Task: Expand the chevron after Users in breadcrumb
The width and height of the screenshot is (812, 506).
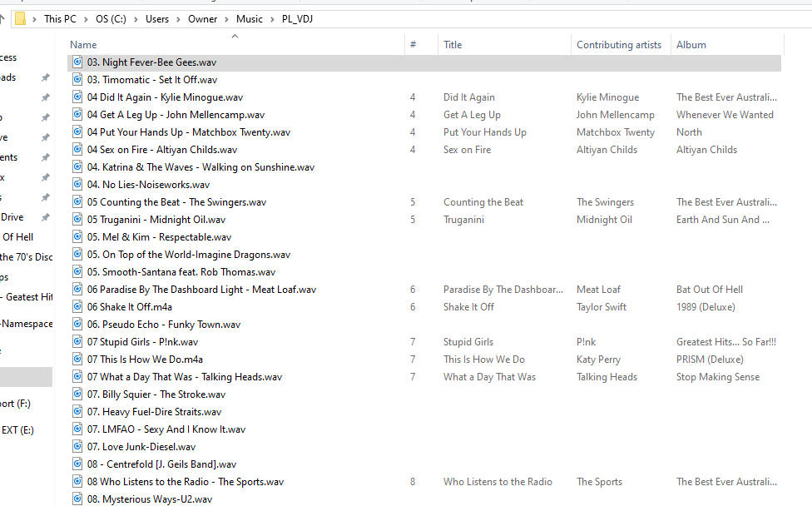Action: coord(178,19)
